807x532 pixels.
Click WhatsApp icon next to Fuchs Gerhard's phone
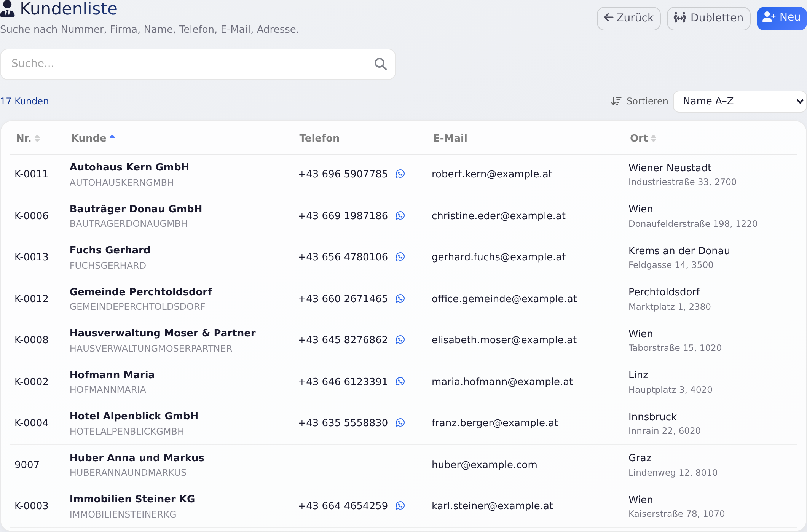[400, 257]
